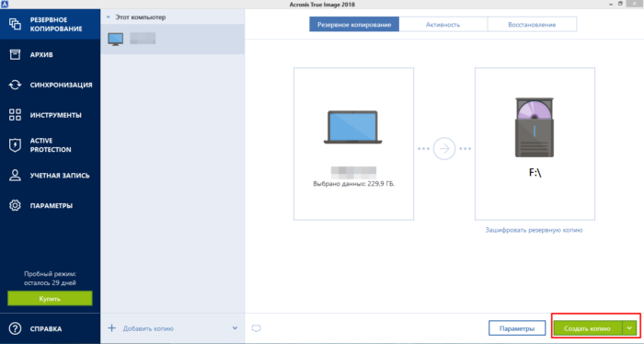
Task: Click the Архив label in sidebar
Action: pyautogui.click(x=41, y=54)
